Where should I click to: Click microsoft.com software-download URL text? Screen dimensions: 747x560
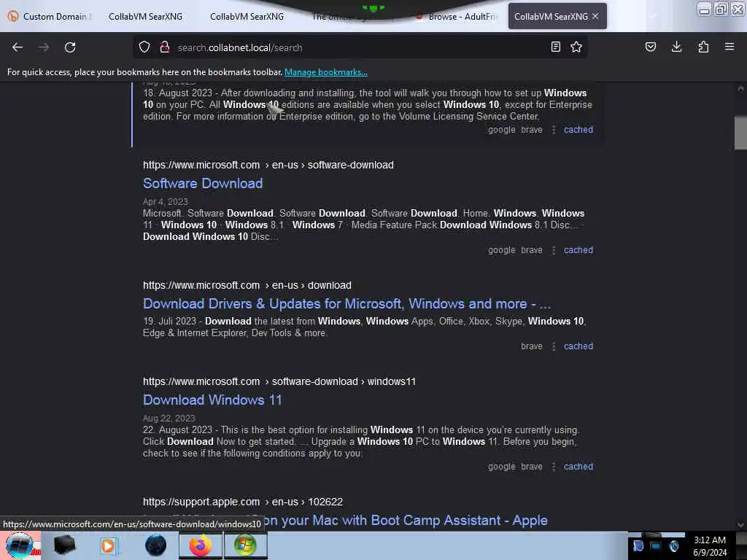(268, 166)
